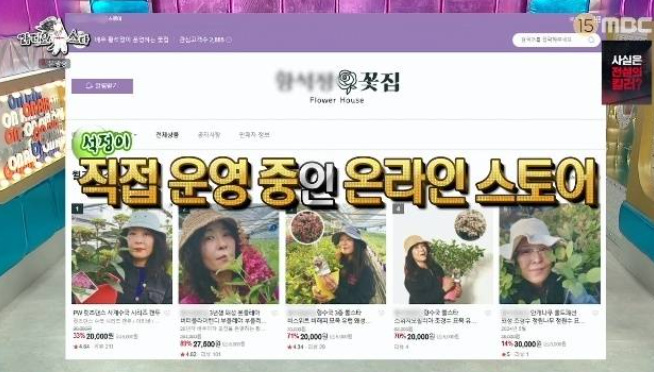Click the round flower inset on fourth product
The height and width of the screenshot is (372, 654).
pos(470,226)
